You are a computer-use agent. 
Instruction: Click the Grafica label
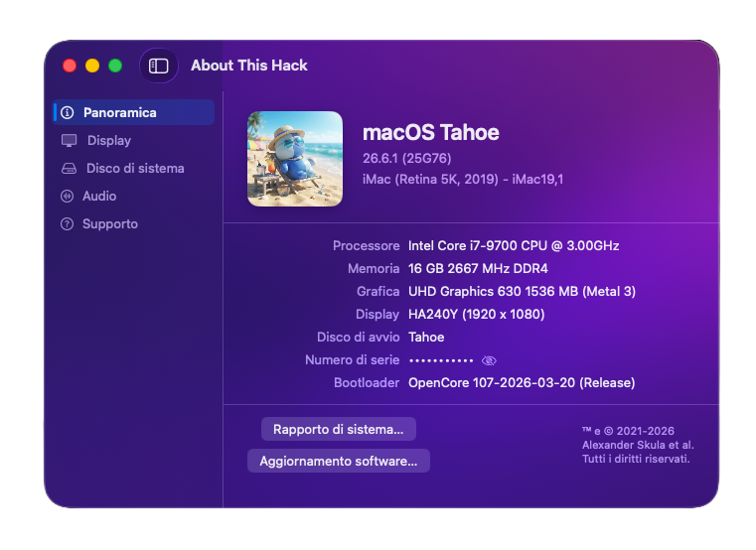click(378, 291)
